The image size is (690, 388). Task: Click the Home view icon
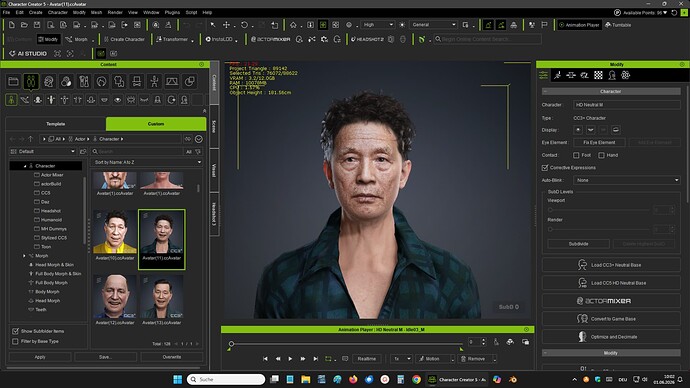pos(293,25)
